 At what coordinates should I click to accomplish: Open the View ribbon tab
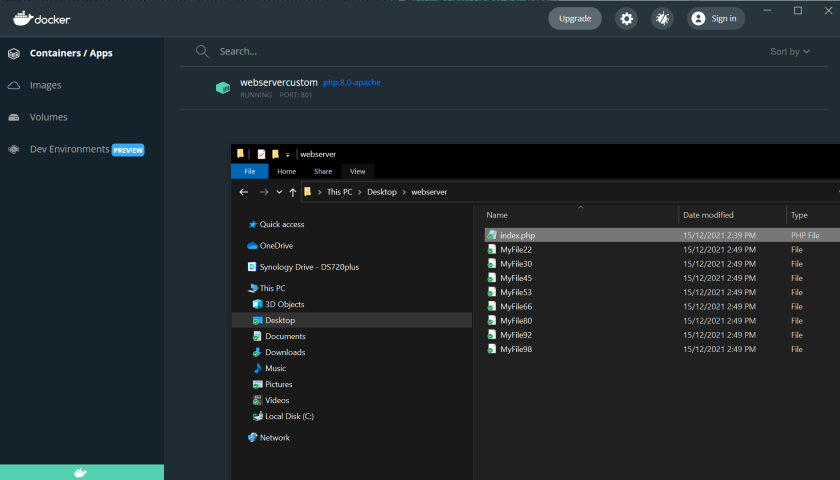tap(357, 171)
